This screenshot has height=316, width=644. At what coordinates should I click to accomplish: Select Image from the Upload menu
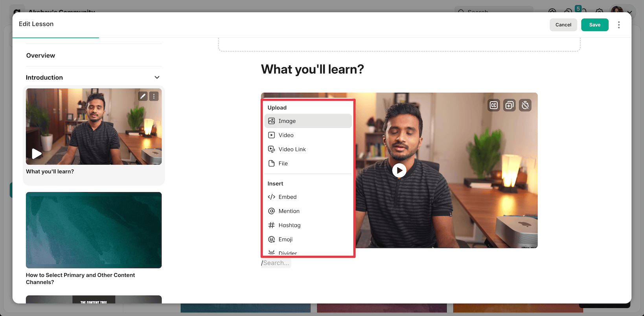pos(287,121)
